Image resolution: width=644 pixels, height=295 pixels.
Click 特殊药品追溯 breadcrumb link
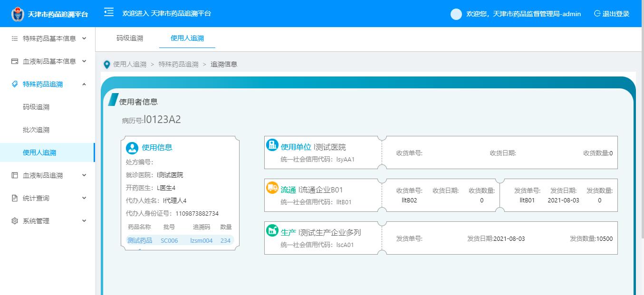point(178,64)
